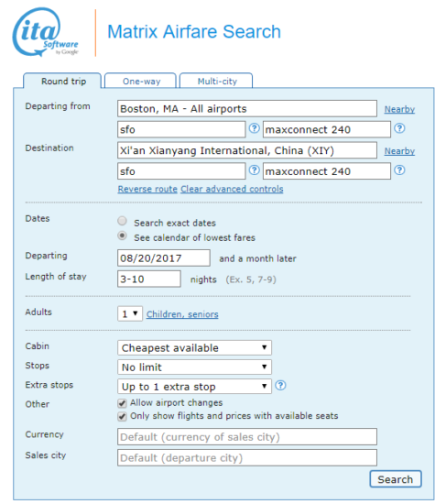The width and height of the screenshot is (446, 504).
Task: Focus the Departing from city field
Action: 247,109
